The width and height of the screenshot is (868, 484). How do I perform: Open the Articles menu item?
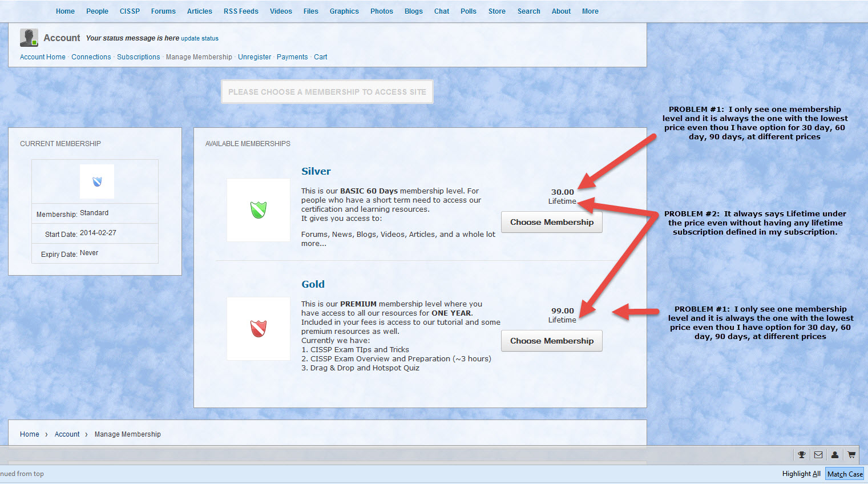(200, 11)
